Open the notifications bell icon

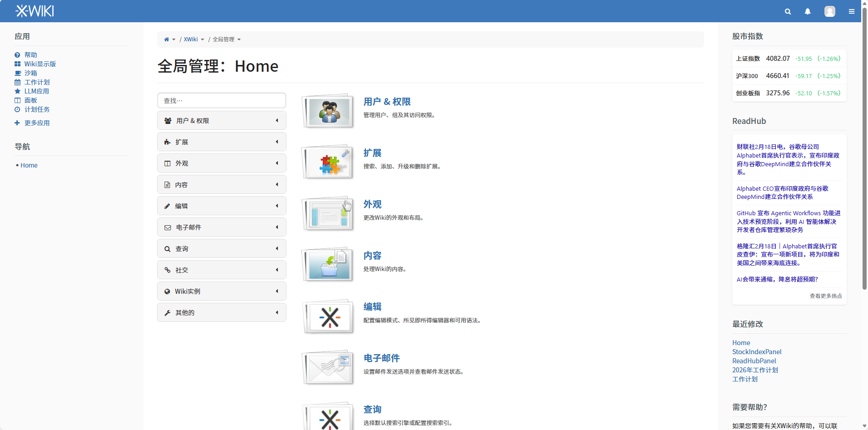pos(807,11)
